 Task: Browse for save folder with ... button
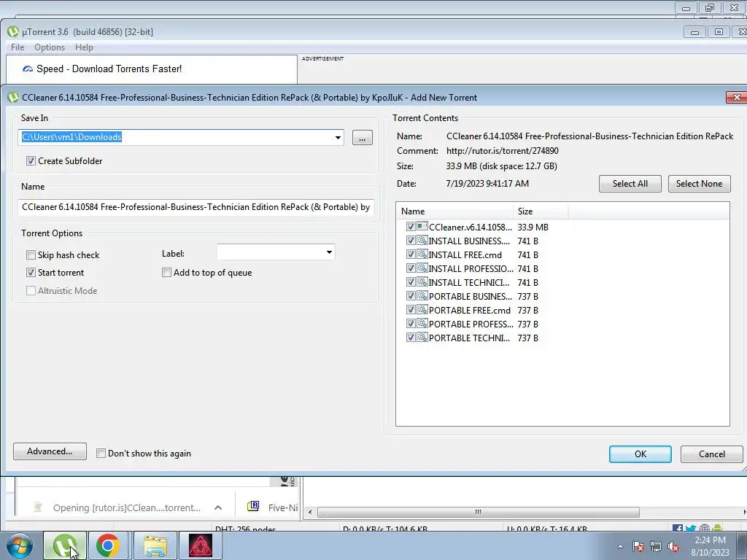[x=363, y=138]
